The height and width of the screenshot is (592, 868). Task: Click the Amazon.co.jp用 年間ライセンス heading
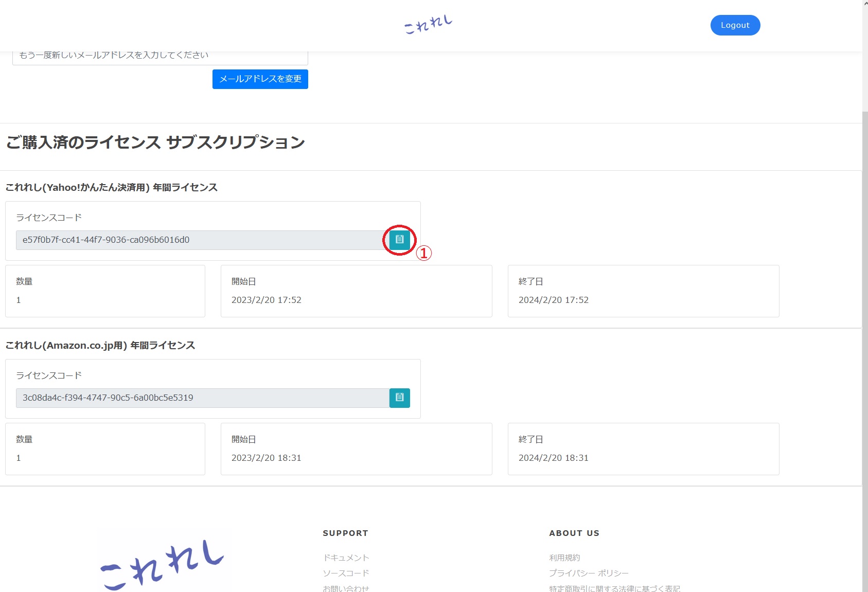[x=100, y=346]
